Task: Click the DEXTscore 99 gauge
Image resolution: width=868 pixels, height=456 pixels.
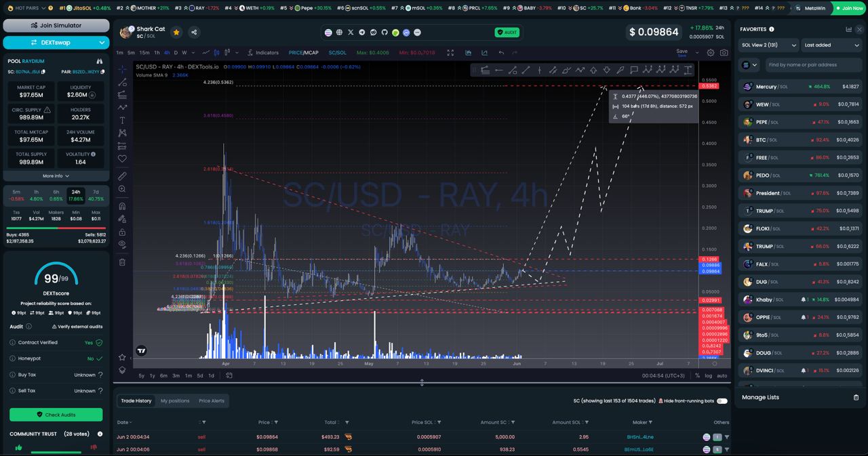Action: 56,274
